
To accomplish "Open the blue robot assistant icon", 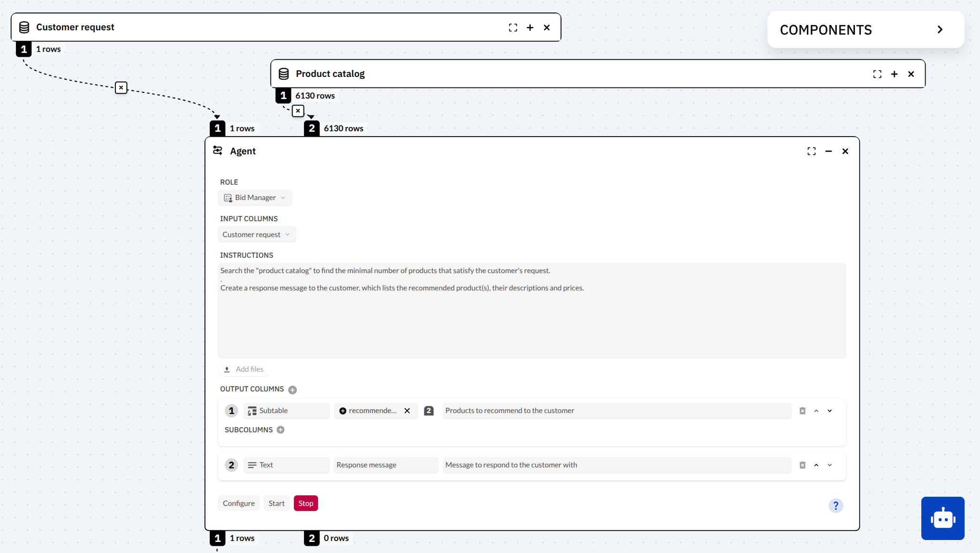I will click(942, 518).
